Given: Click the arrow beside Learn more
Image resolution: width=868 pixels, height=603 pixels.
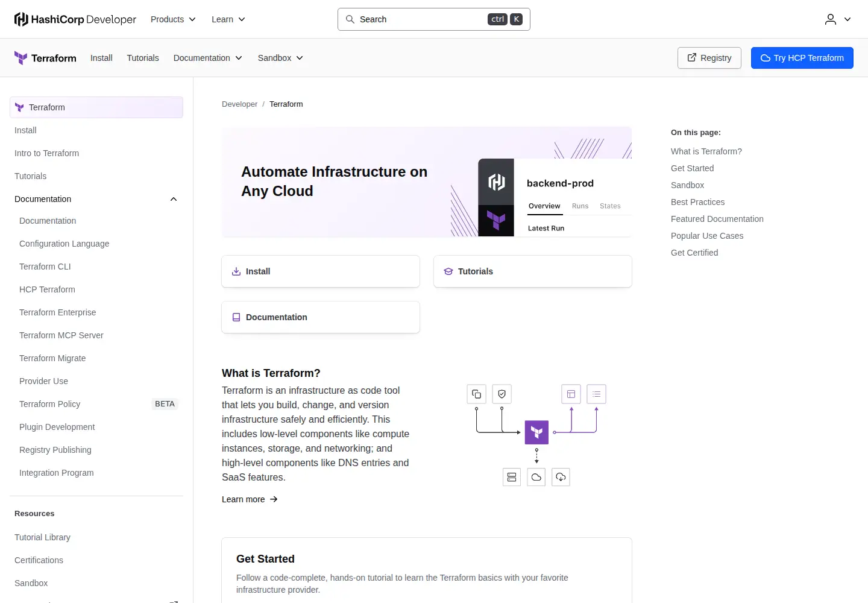Looking at the screenshot, I should click(274, 499).
